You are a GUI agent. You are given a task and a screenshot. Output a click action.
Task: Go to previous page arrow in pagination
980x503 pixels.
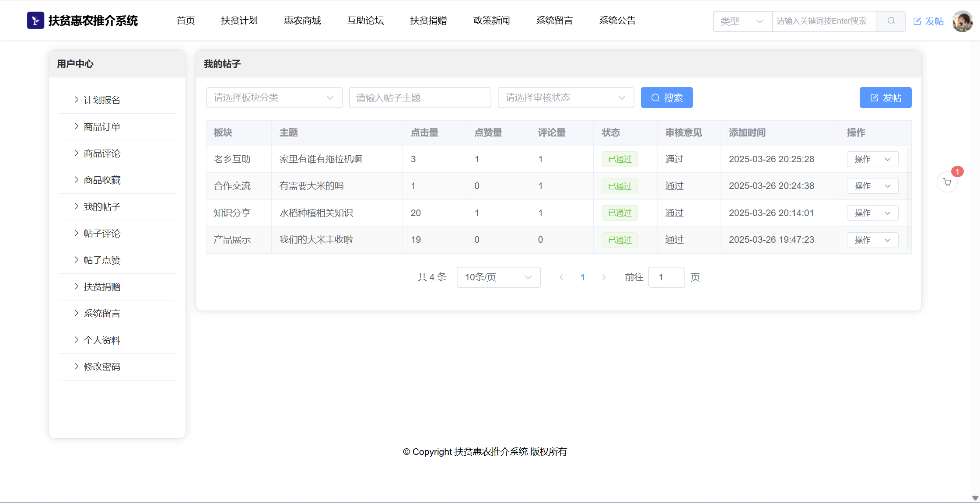click(x=561, y=277)
